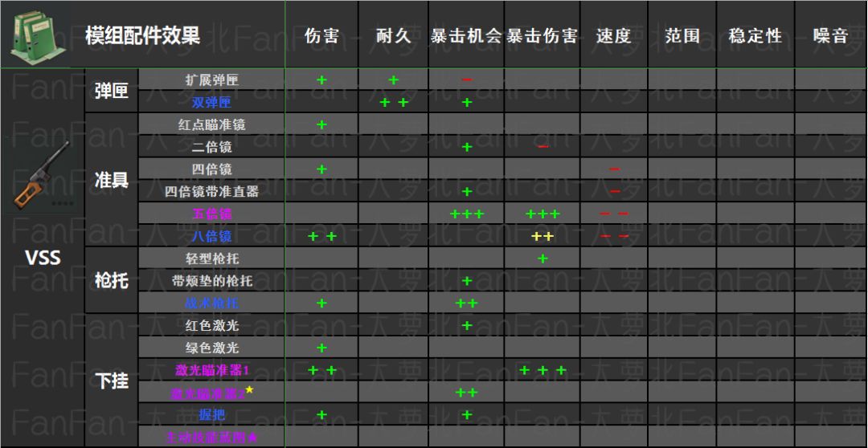Click the 带颊垫的枪托 row label

pos(212,281)
